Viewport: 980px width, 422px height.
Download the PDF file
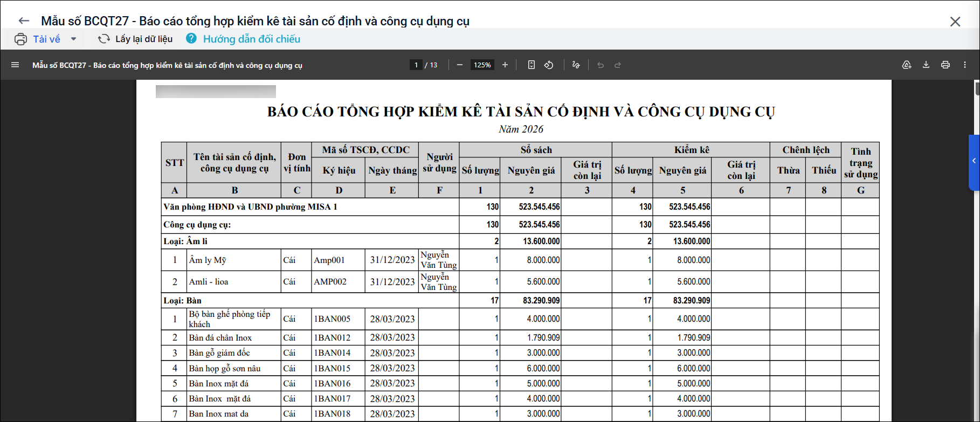point(926,65)
